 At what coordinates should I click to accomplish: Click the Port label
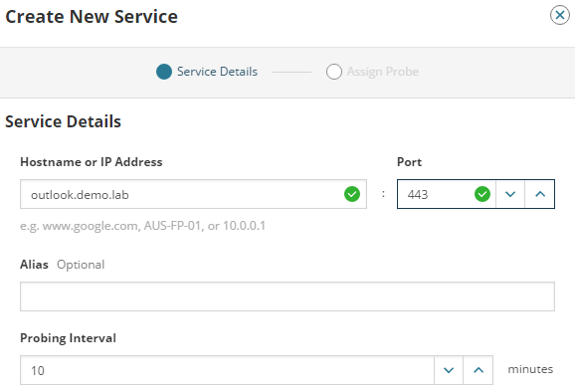[x=409, y=162]
